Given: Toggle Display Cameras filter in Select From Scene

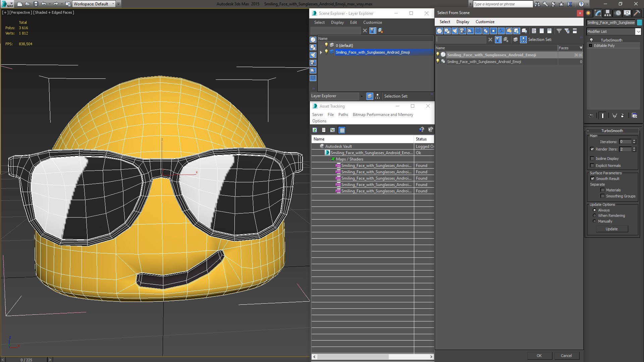Looking at the screenshot, I should pyautogui.click(x=463, y=31).
